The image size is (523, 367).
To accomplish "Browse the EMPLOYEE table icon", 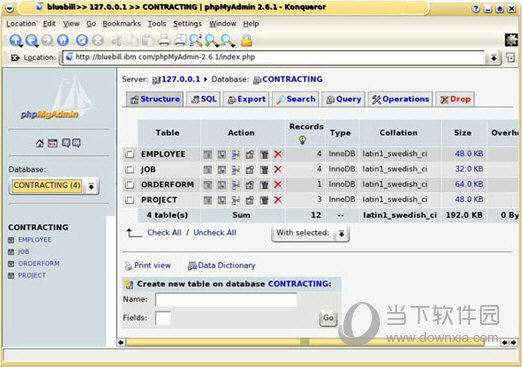I will (207, 154).
